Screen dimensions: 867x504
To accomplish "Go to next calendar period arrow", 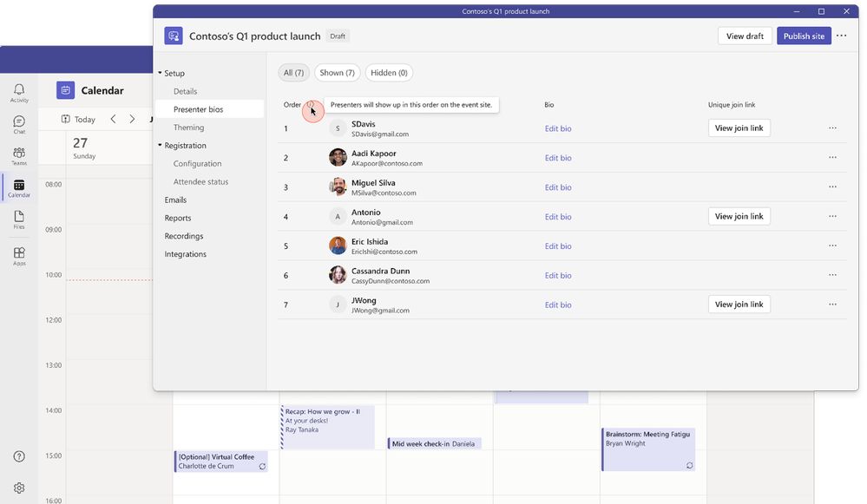I will tap(132, 119).
